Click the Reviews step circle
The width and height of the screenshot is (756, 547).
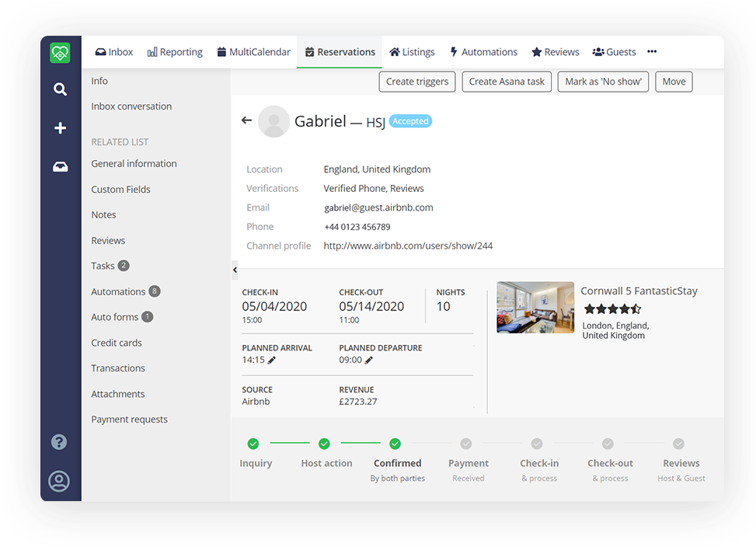coord(679,444)
